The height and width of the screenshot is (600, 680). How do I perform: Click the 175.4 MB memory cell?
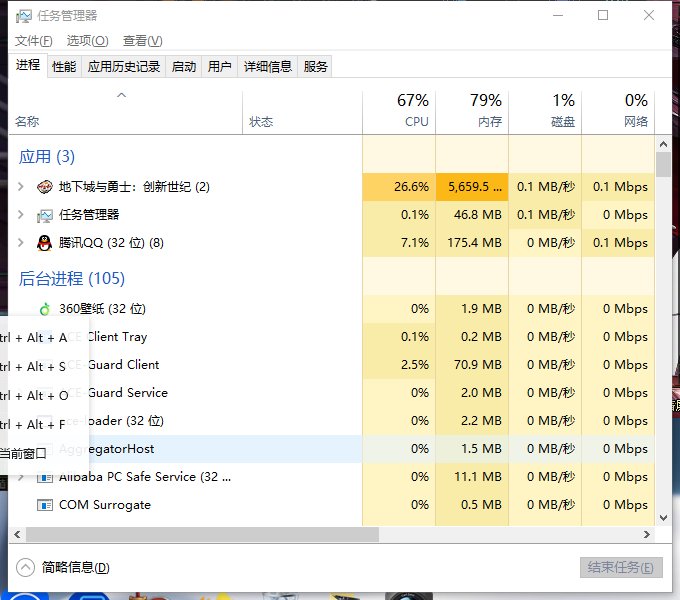click(x=472, y=243)
